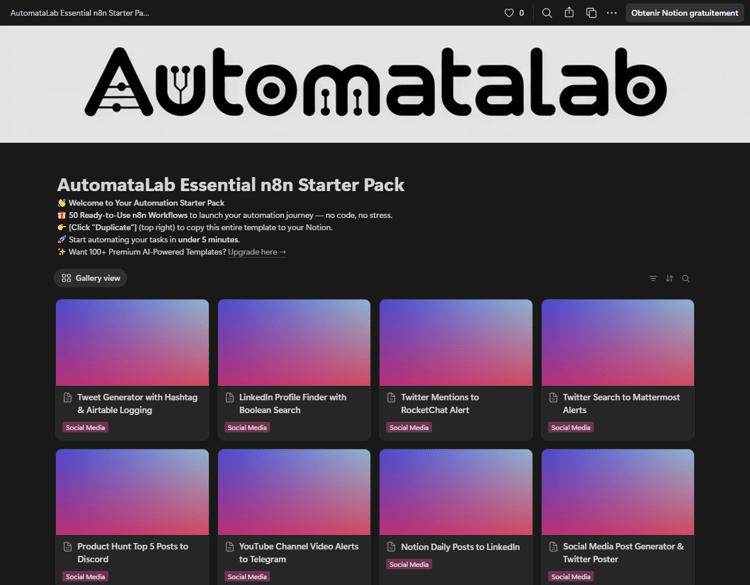
Task: Click the AutomataLab page title in top bar
Action: [x=79, y=13]
